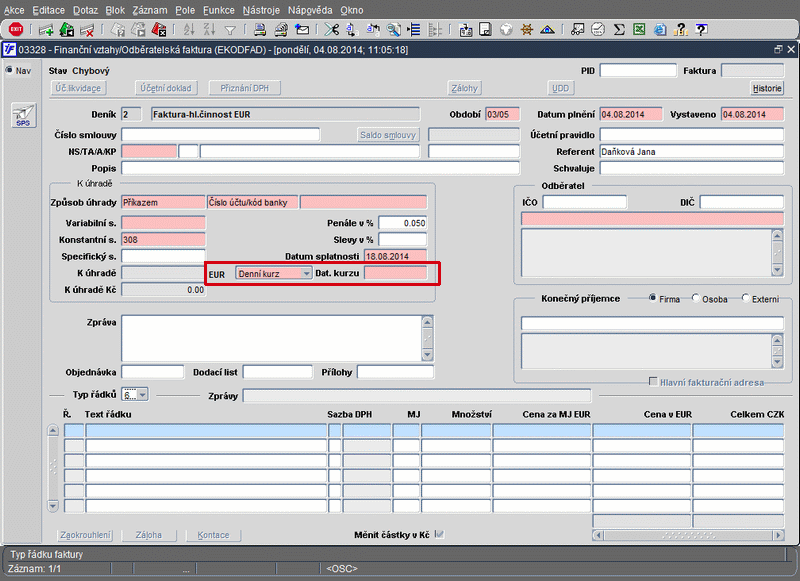800x581 pixels.
Task: Select the Externí radio button
Action: (x=745, y=299)
